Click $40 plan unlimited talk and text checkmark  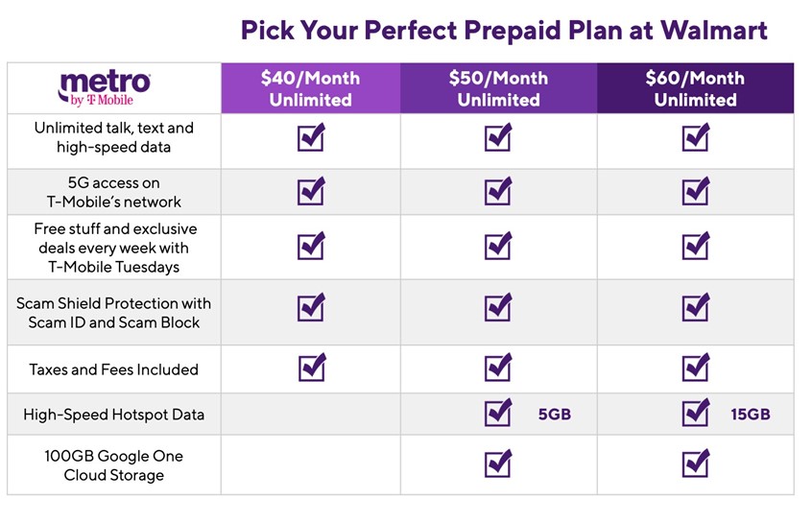pyautogui.click(x=311, y=138)
